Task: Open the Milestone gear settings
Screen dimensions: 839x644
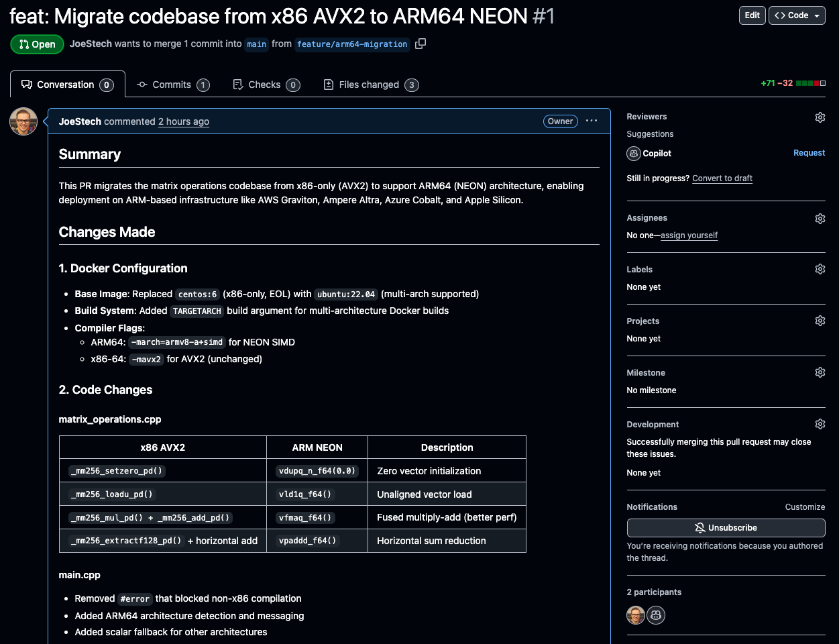Action: coord(820,372)
